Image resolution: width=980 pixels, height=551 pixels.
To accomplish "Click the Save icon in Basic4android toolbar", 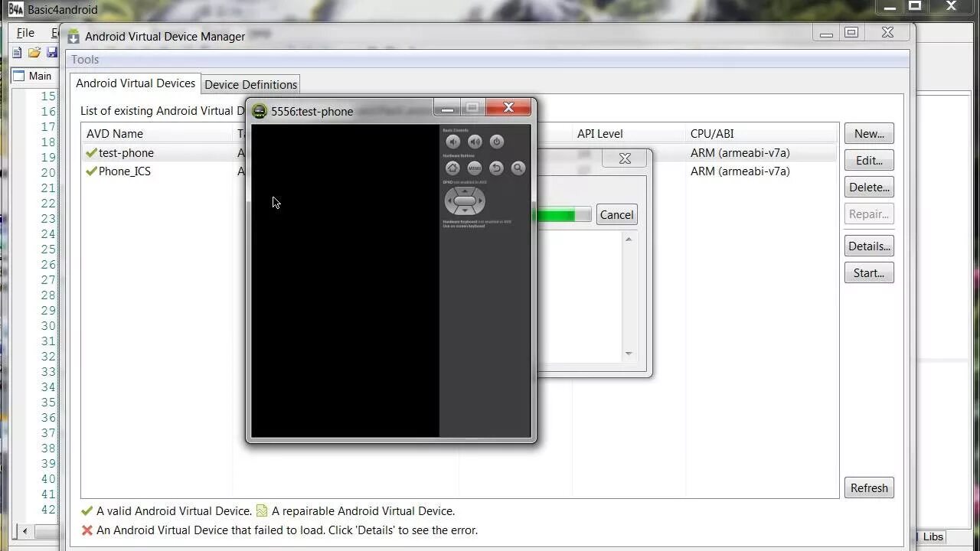I will 52,52.
